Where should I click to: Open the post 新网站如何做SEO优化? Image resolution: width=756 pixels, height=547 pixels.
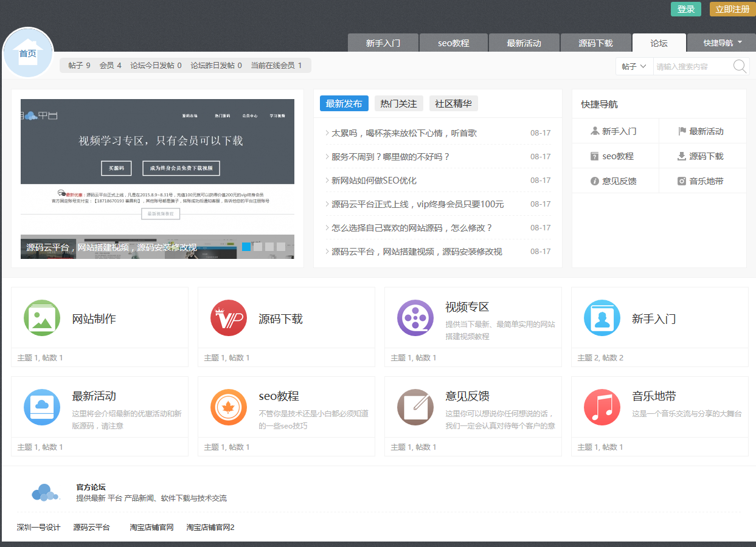373,181
